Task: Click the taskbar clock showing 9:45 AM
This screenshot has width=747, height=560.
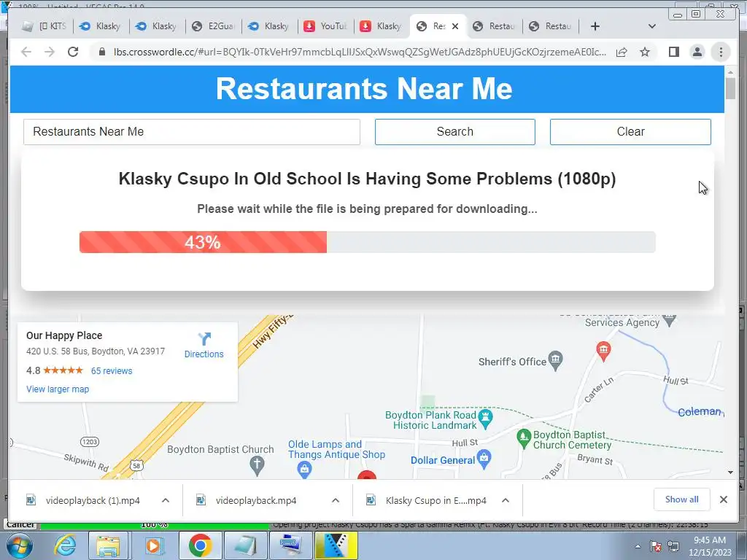Action: tap(709, 546)
